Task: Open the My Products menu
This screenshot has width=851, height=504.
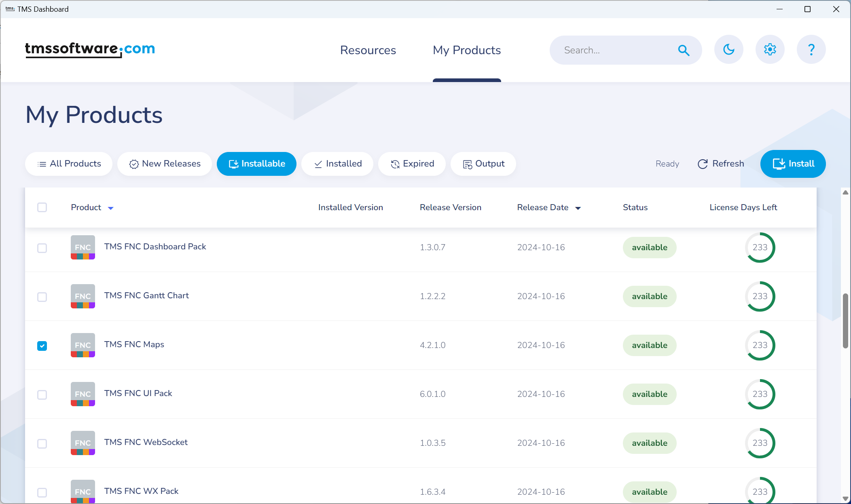Action: coord(467,50)
